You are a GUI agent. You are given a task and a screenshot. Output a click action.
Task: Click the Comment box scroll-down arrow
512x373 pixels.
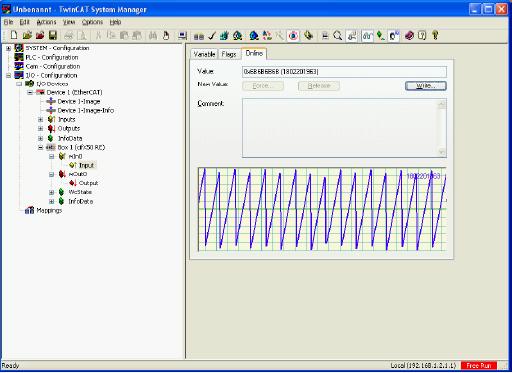point(442,152)
